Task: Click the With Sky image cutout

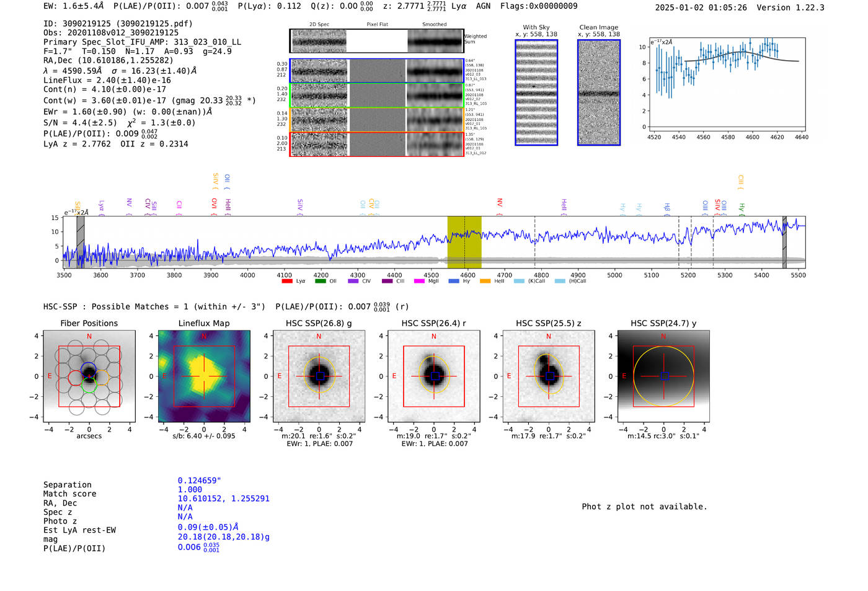Action: click(x=536, y=92)
